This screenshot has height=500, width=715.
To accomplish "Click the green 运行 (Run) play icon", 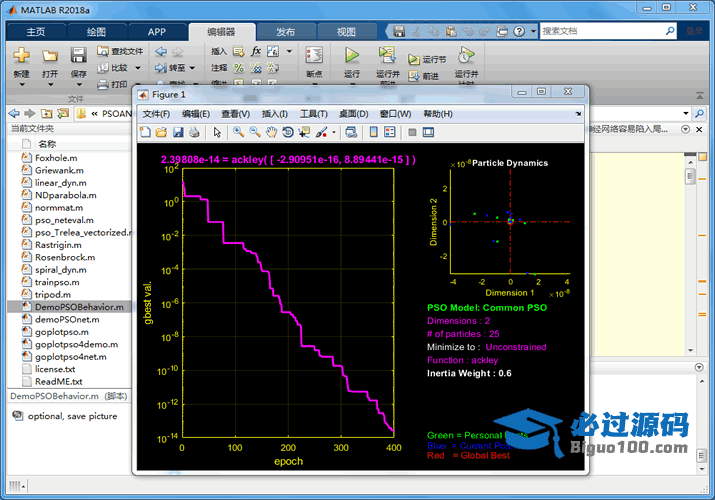I will click(x=352, y=55).
